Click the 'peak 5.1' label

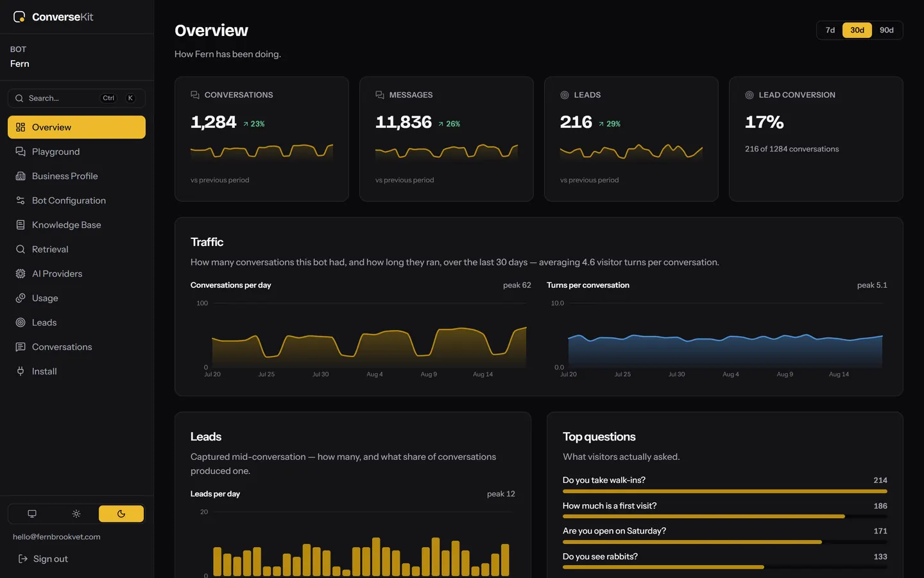(872, 285)
